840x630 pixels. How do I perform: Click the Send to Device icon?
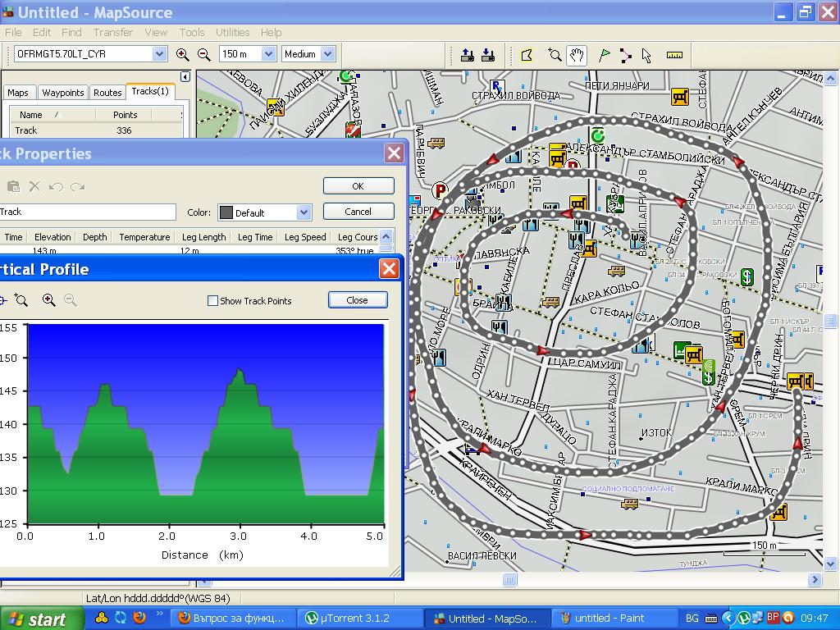[468, 55]
